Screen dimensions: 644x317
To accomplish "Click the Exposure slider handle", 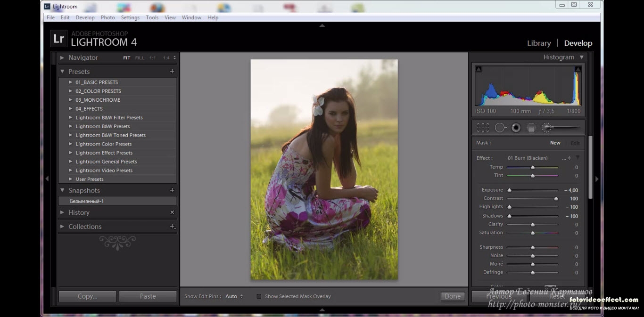I will (x=509, y=190).
